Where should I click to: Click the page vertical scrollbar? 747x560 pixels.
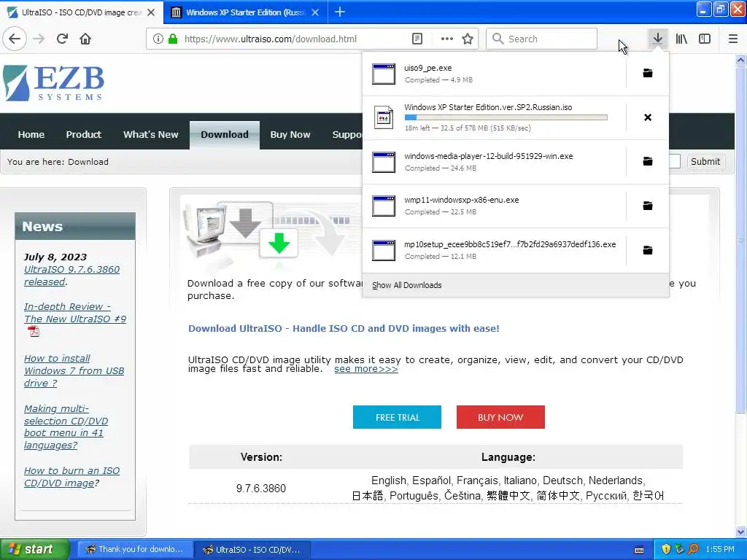click(x=741, y=238)
